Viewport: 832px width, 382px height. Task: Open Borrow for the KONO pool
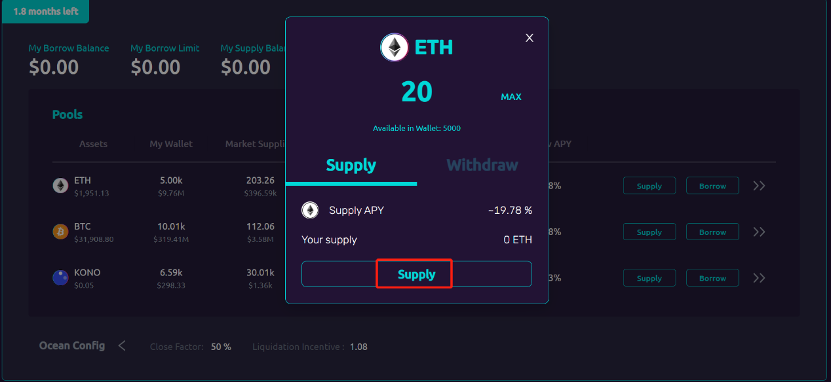coord(712,278)
